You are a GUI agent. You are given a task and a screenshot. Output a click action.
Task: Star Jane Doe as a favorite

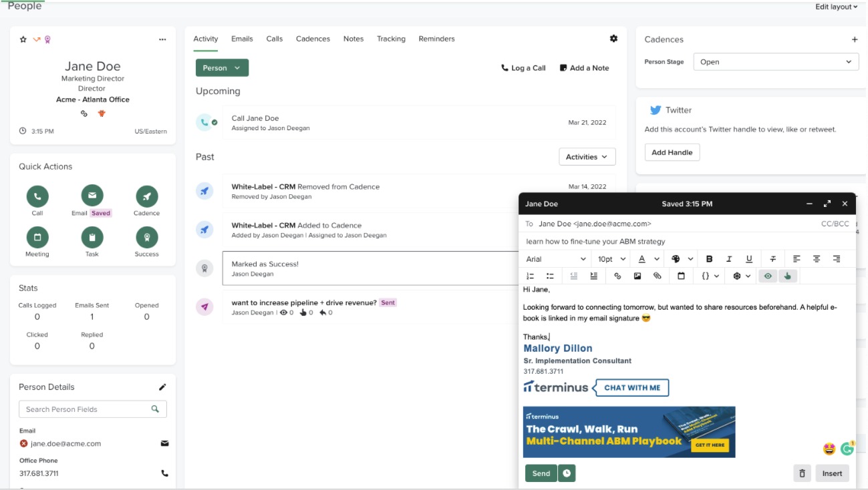click(x=23, y=39)
